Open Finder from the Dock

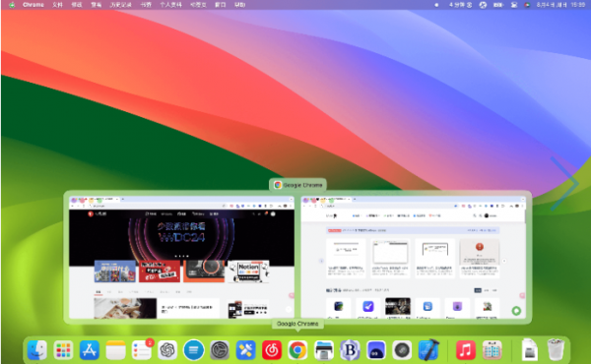pyautogui.click(x=37, y=350)
